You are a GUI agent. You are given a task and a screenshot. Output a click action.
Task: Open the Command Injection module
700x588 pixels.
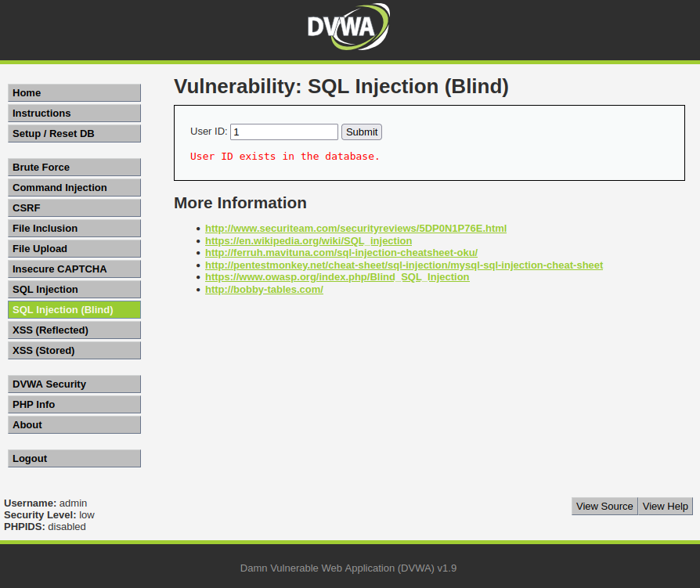tap(74, 187)
